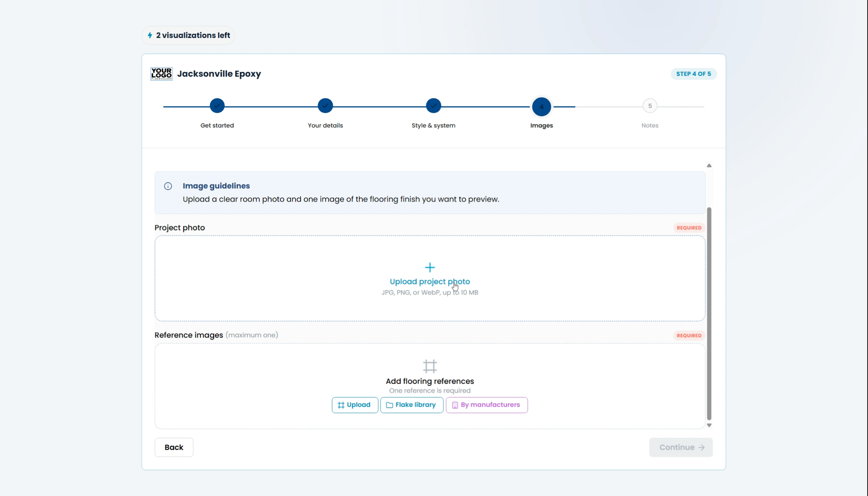Click the Back button

point(174,447)
